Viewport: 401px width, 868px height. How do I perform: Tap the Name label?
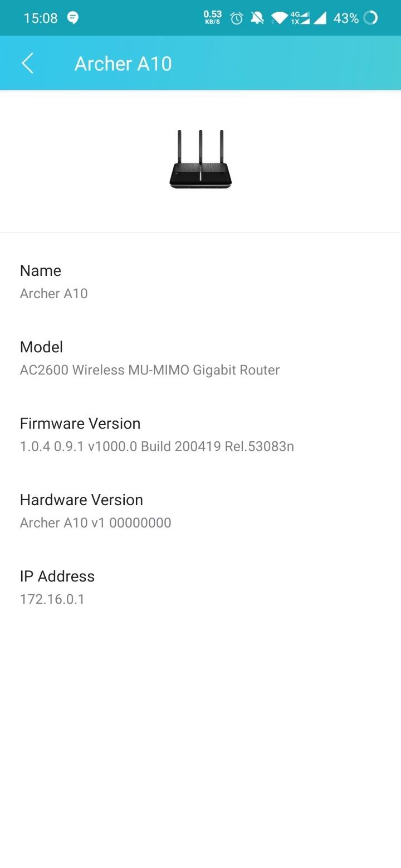pos(41,270)
